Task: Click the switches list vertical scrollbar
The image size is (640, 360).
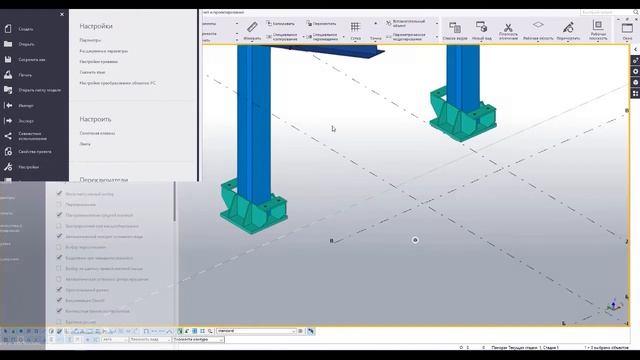Action: [x=175, y=202]
